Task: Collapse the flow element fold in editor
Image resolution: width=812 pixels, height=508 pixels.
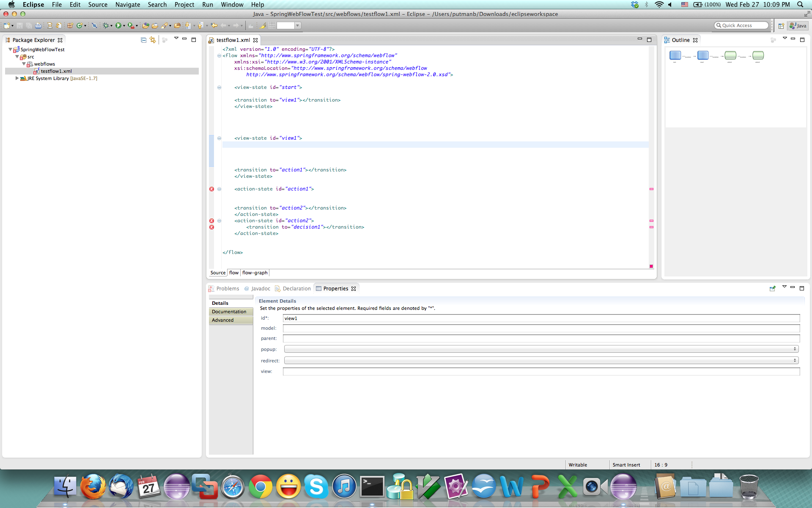Action: point(219,55)
